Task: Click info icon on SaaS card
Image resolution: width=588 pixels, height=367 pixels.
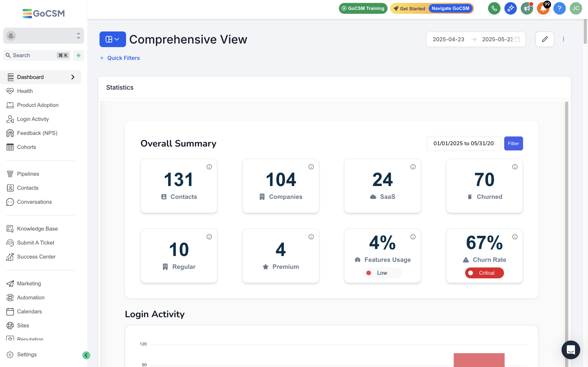Action: pos(413,167)
